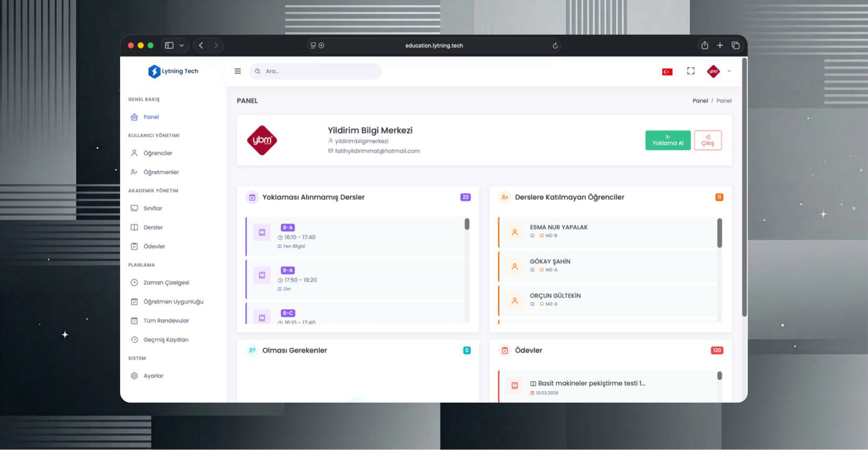Click the Panel breadcrumb link

(x=700, y=100)
